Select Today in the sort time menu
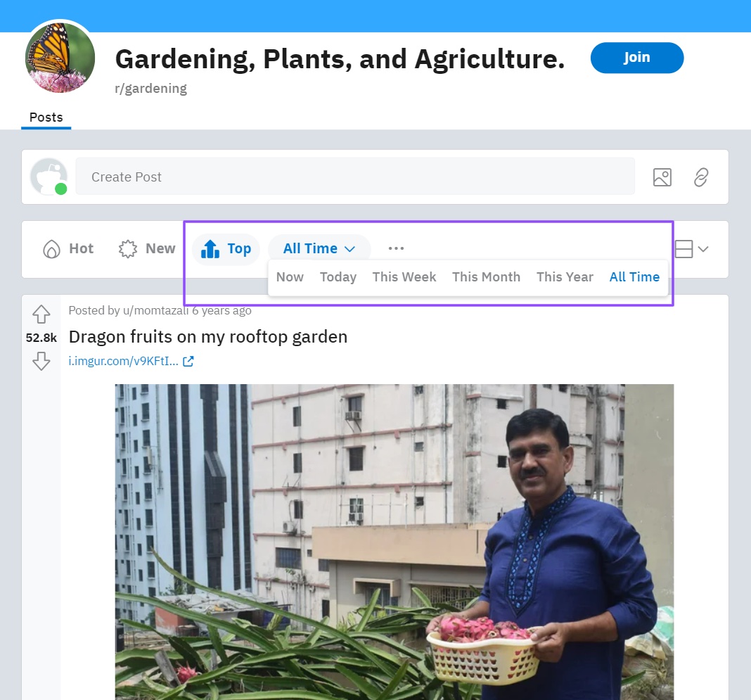The height and width of the screenshot is (700, 751). pos(338,276)
